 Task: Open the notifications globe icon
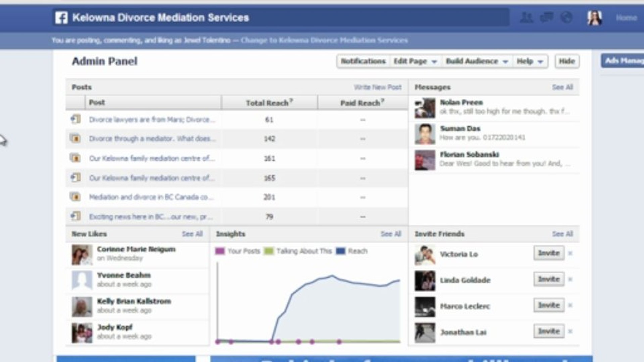pos(566,16)
